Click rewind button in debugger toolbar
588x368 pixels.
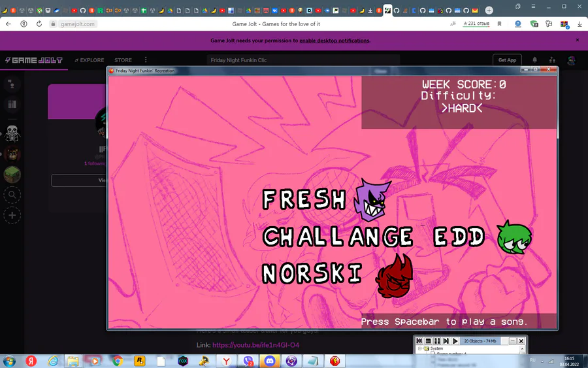(x=419, y=341)
